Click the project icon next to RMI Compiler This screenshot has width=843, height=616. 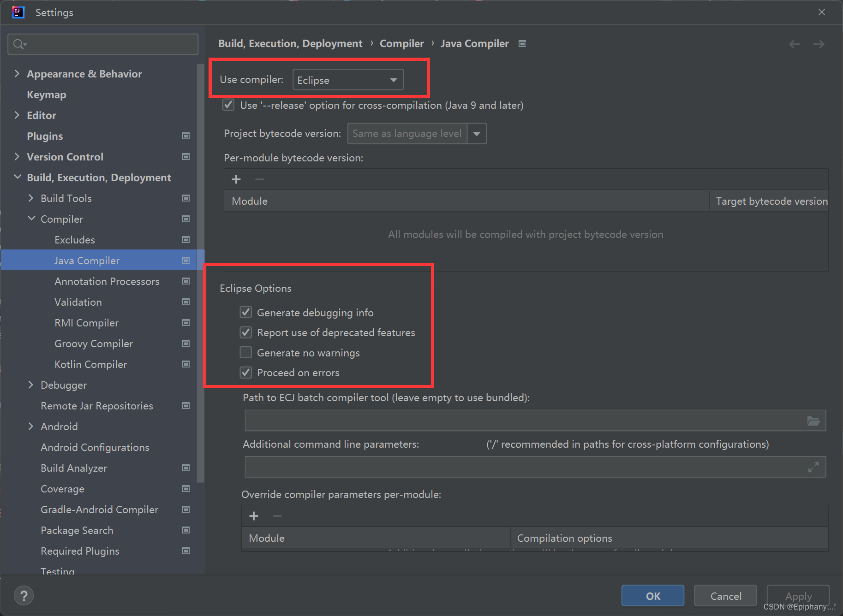(186, 323)
